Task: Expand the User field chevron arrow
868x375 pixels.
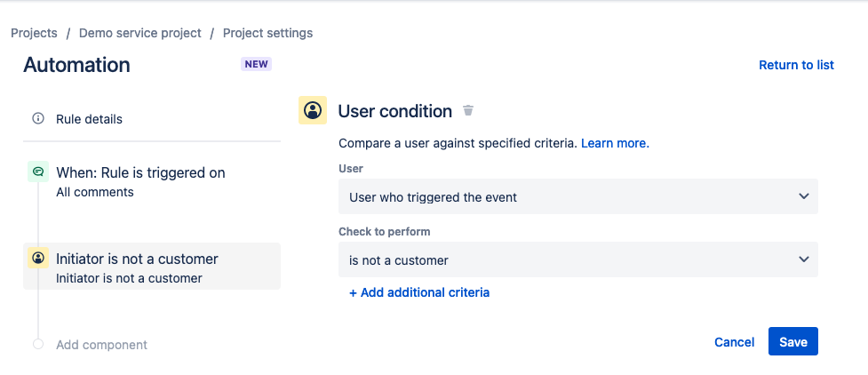Action: click(x=803, y=196)
